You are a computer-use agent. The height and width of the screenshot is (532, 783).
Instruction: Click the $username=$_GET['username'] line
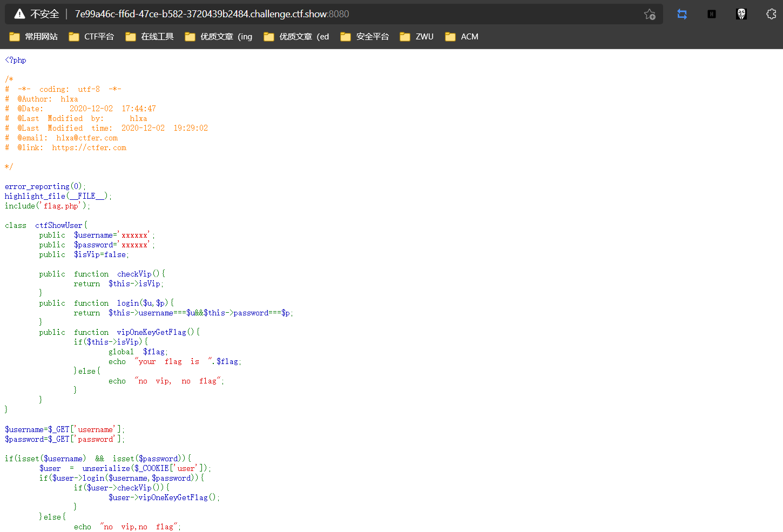tap(65, 429)
